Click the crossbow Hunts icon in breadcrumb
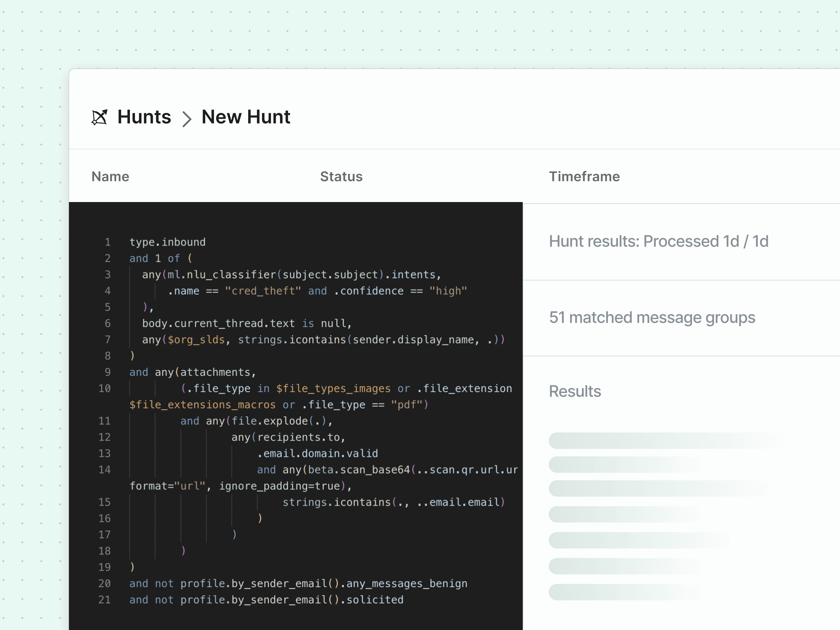The image size is (840, 630). 99,117
